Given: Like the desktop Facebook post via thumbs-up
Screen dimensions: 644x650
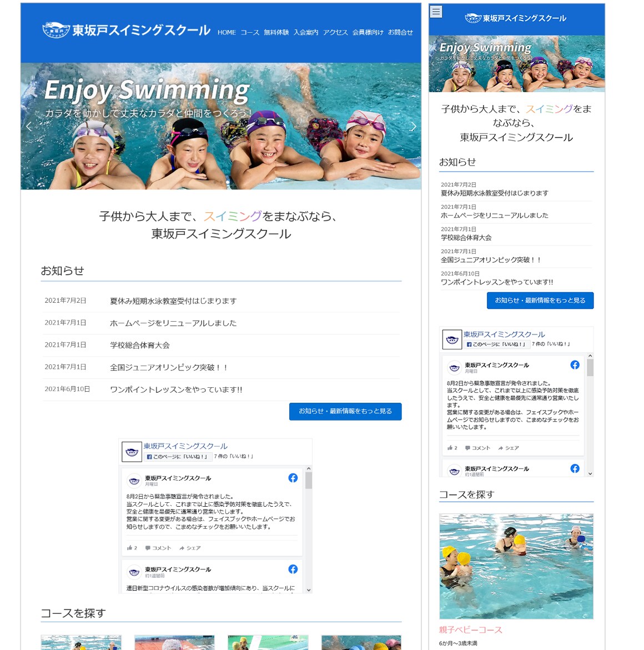Looking at the screenshot, I should [x=132, y=548].
